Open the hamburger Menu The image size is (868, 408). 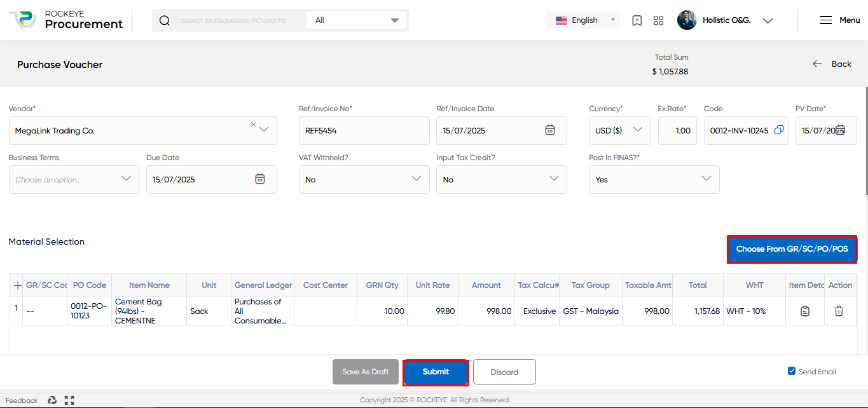pyautogui.click(x=840, y=20)
